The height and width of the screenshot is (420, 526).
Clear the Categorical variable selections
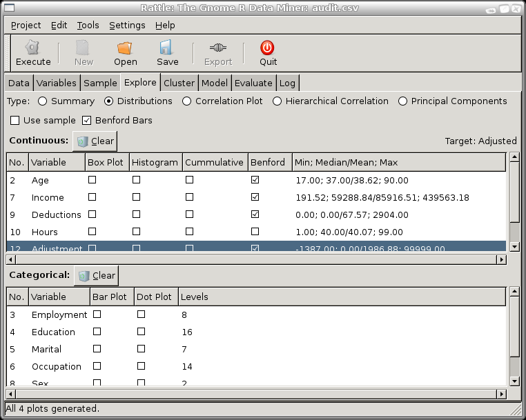pyautogui.click(x=96, y=276)
